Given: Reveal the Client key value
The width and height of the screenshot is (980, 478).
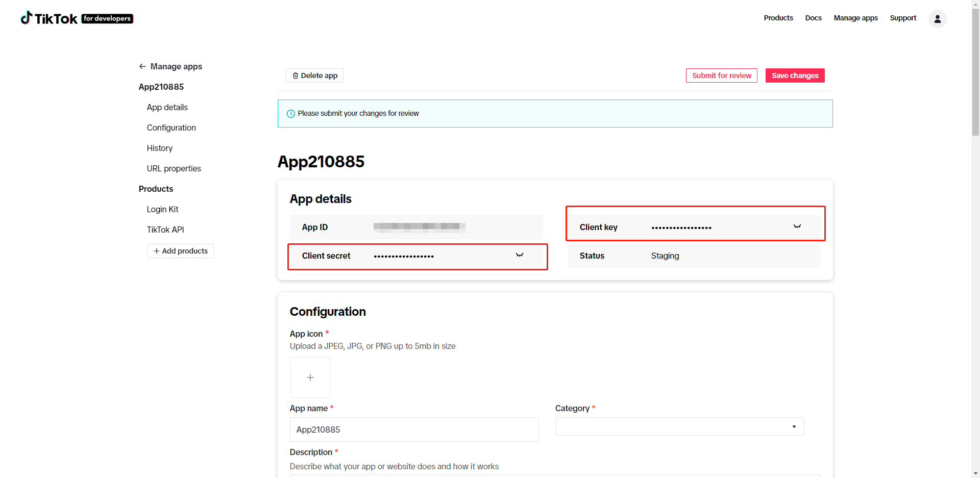Looking at the screenshot, I should (x=797, y=227).
